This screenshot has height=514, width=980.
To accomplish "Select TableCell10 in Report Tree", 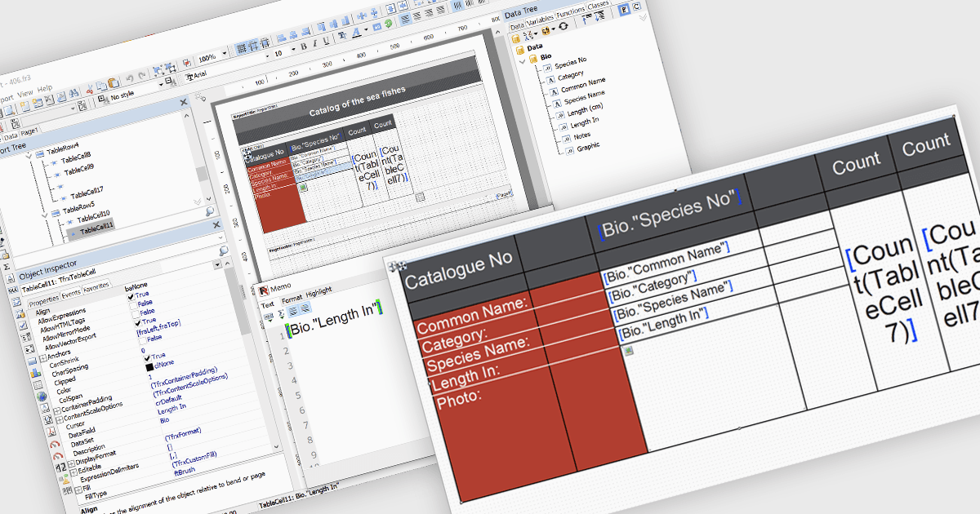I will click(x=94, y=215).
